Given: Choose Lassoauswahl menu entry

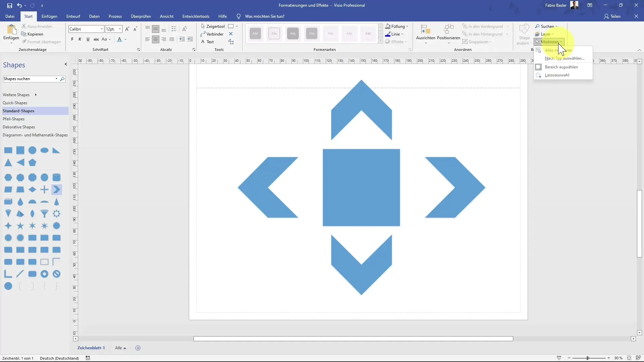Looking at the screenshot, I should (563, 75).
